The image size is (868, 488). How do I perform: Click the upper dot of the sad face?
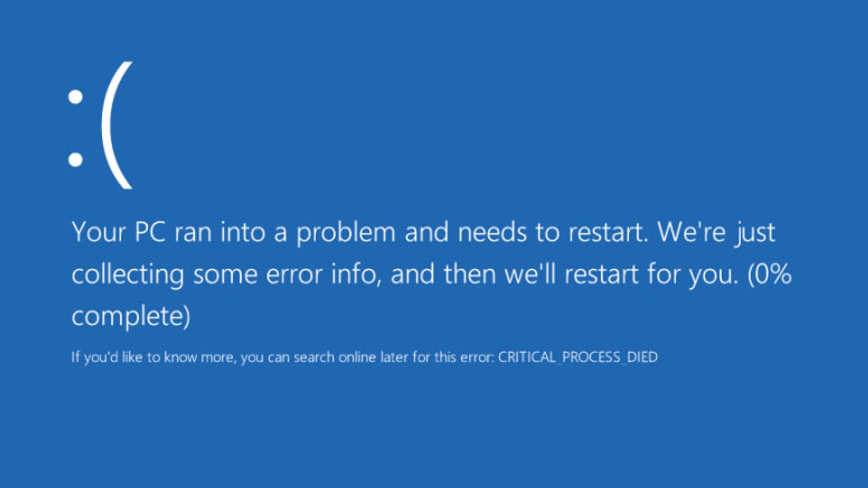(75, 97)
